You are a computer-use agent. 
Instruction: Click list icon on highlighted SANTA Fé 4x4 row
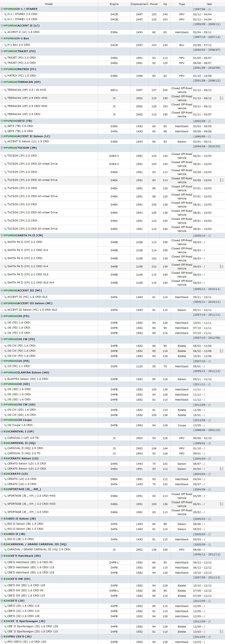[221, 266]
